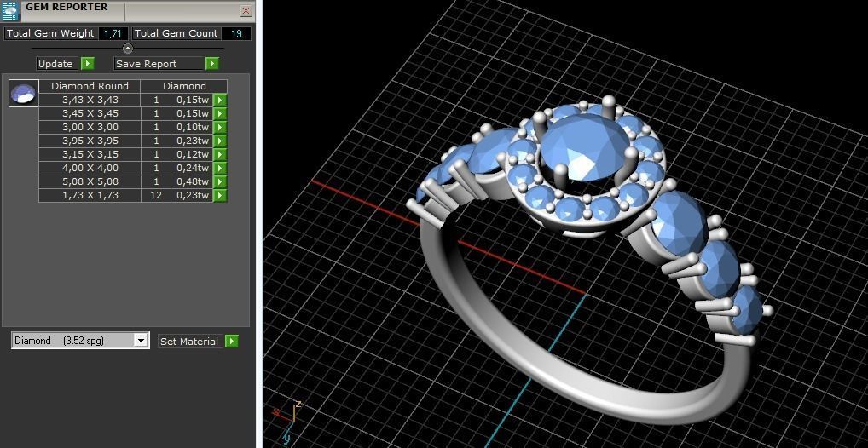Click the 0,12tw weight cell
The height and width of the screenshot is (448, 868).
coord(193,154)
